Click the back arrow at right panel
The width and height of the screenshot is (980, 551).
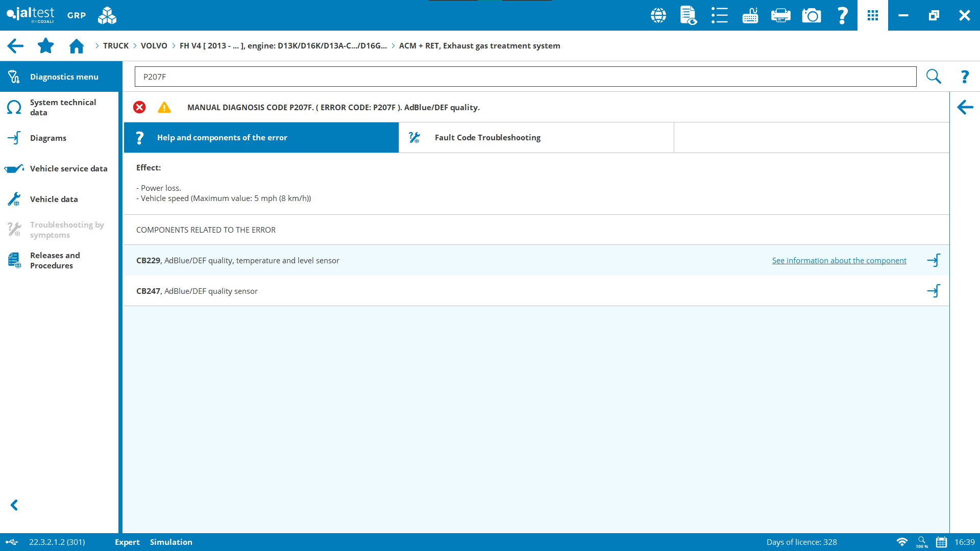(965, 107)
